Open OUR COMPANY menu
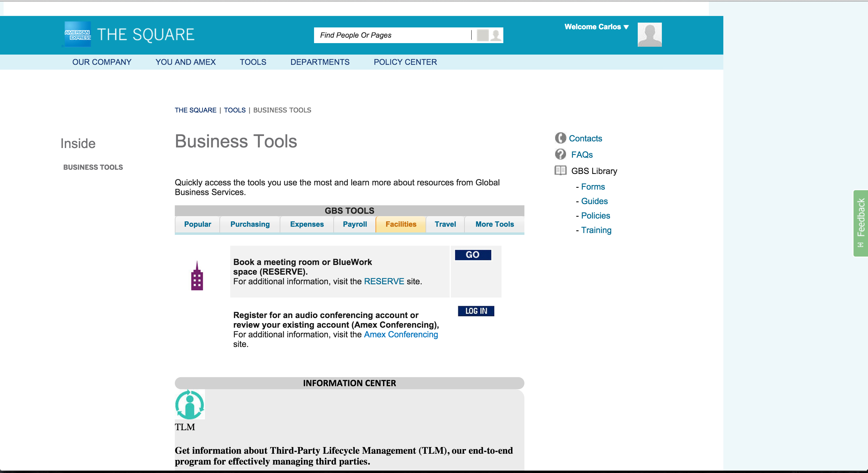Viewport: 868px width, 473px height. [102, 62]
